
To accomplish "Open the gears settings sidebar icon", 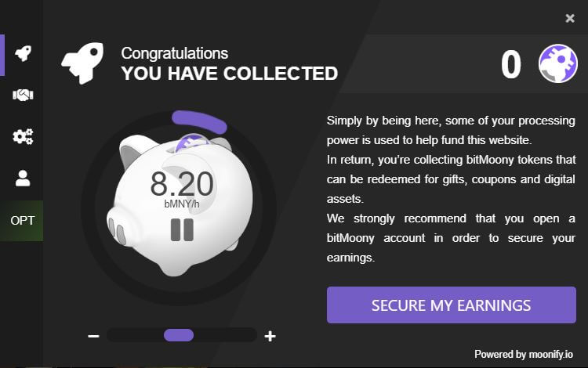I will [23, 137].
